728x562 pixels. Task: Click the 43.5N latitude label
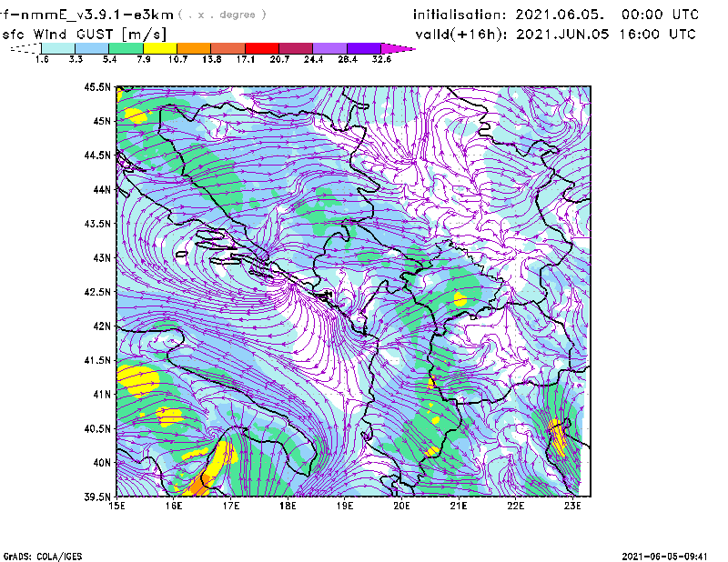coord(97,224)
